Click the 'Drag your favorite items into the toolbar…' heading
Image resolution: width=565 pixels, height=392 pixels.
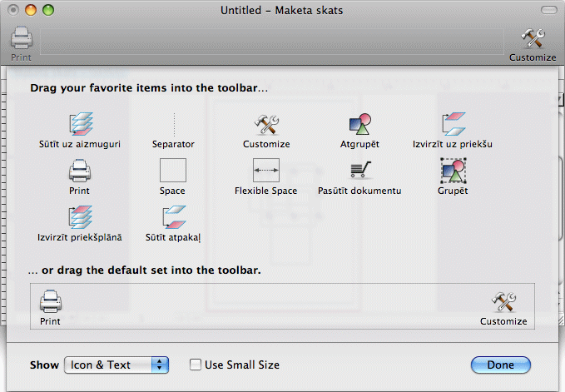pyautogui.click(x=149, y=88)
